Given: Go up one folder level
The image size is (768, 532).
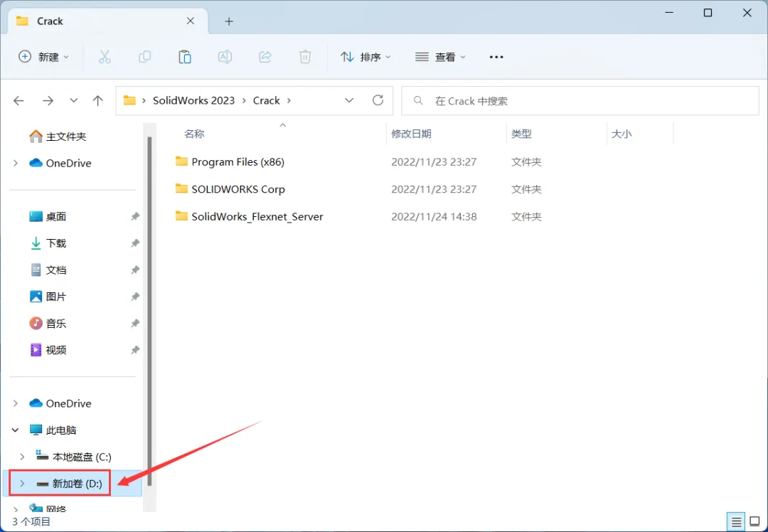Looking at the screenshot, I should point(98,100).
